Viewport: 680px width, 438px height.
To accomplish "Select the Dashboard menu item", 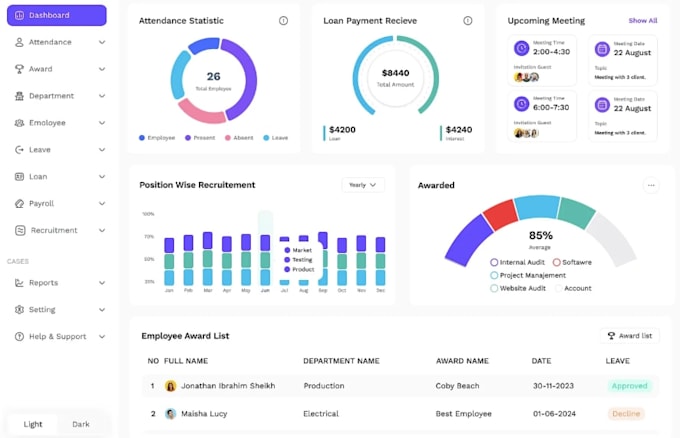I will pyautogui.click(x=57, y=15).
